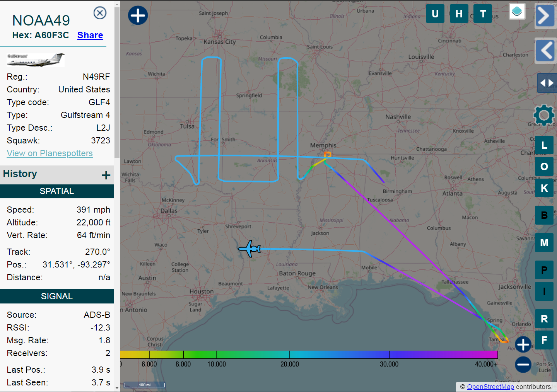Image resolution: width=557 pixels, height=392 pixels.
Task: Click the sidebar scrollbar thumb
Action: pos(117,83)
